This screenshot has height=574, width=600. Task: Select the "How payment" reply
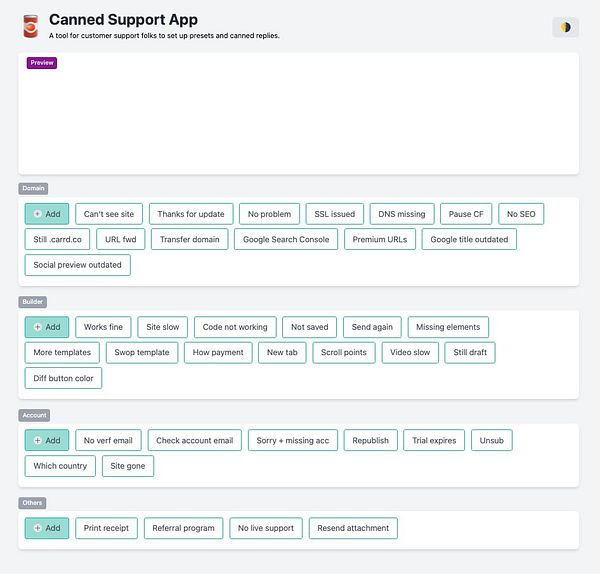point(218,352)
